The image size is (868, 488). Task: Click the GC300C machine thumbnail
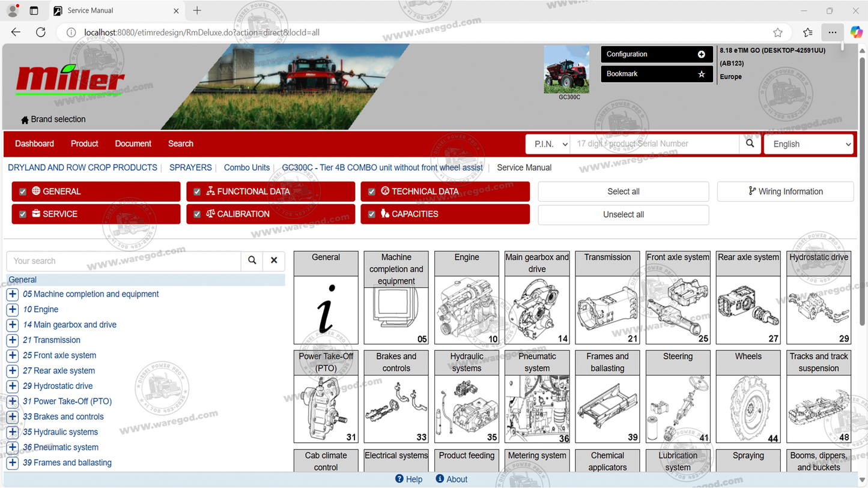[566, 70]
